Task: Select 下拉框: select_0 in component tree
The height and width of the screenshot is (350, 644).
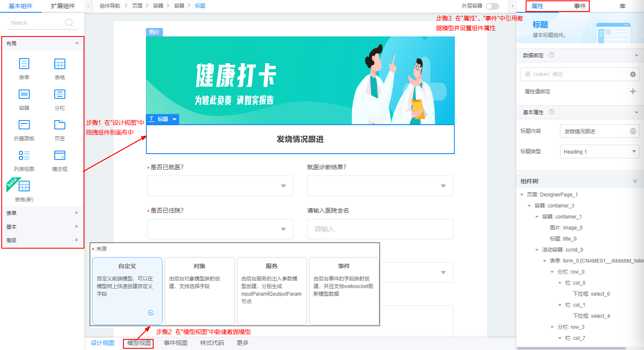Action: (x=591, y=294)
